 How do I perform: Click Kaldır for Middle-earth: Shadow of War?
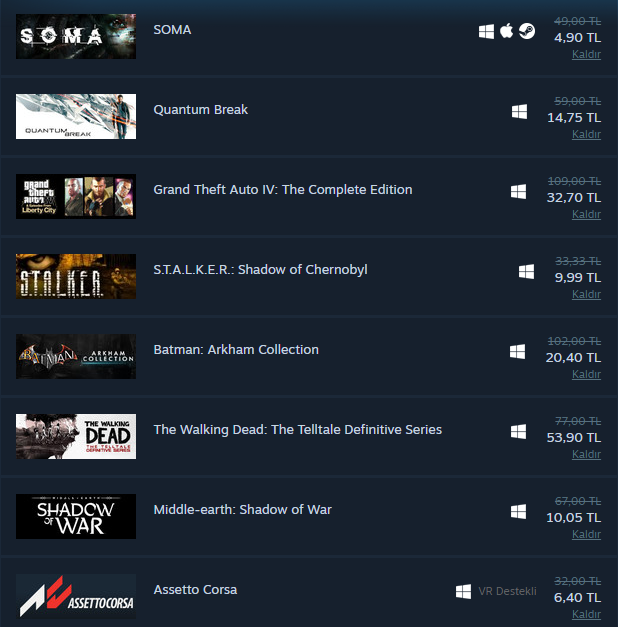(x=586, y=534)
